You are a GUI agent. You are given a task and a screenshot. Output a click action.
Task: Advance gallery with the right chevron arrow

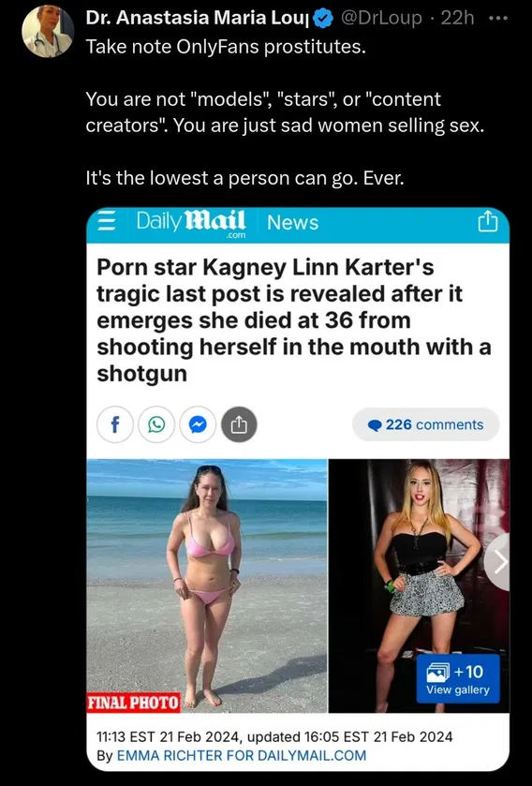(497, 562)
